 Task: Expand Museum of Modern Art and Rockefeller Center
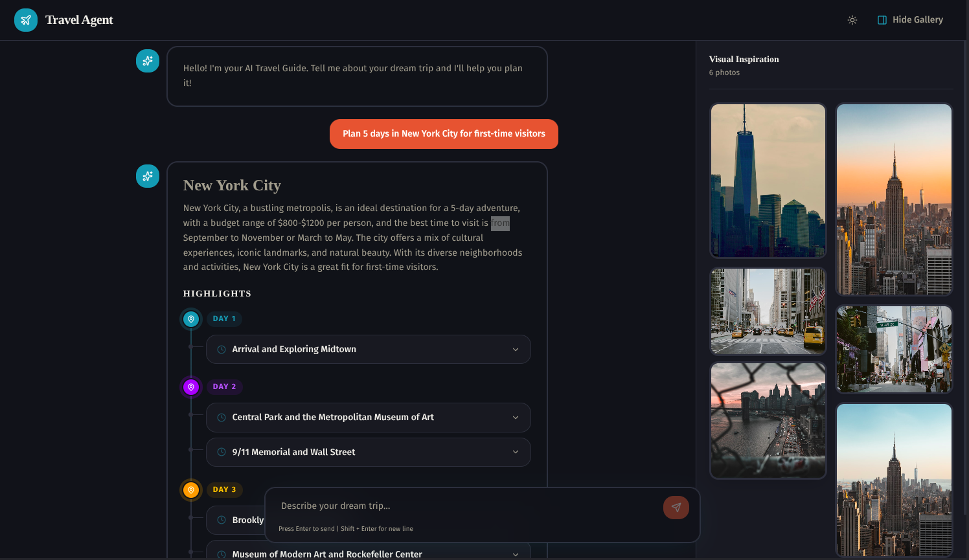coord(516,554)
